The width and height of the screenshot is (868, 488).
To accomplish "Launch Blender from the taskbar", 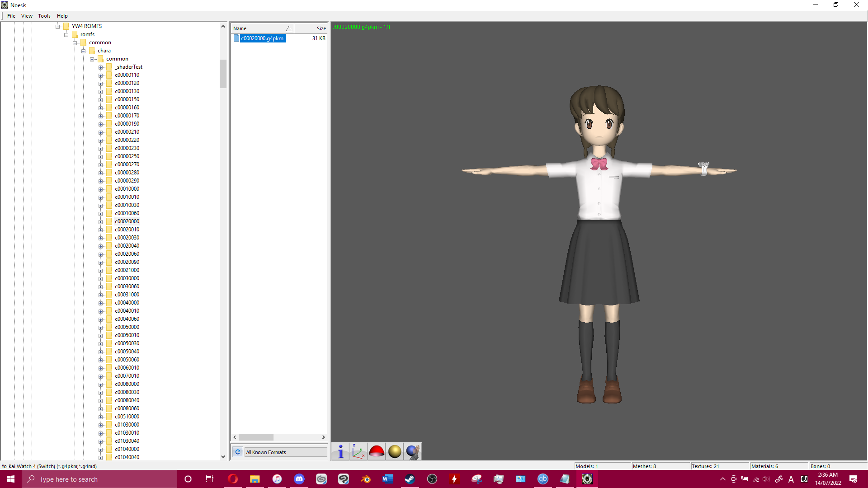I will pyautogui.click(x=366, y=479).
